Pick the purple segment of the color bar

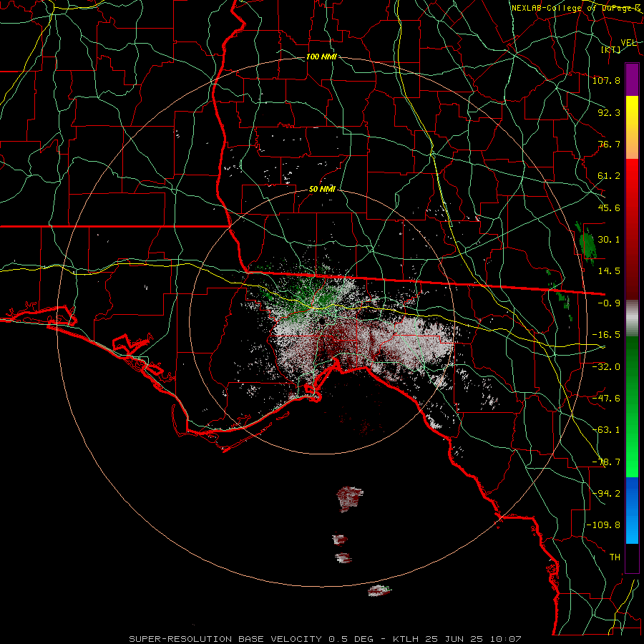(x=632, y=79)
